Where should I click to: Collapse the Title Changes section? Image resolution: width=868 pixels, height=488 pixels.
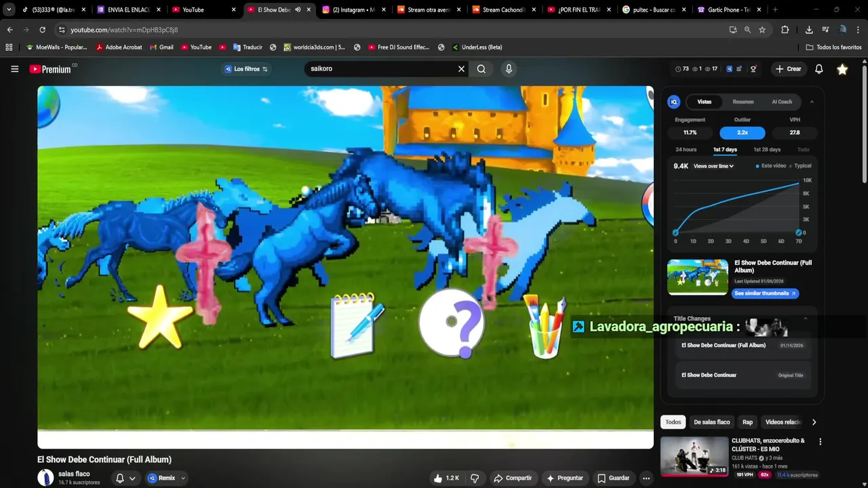point(806,319)
